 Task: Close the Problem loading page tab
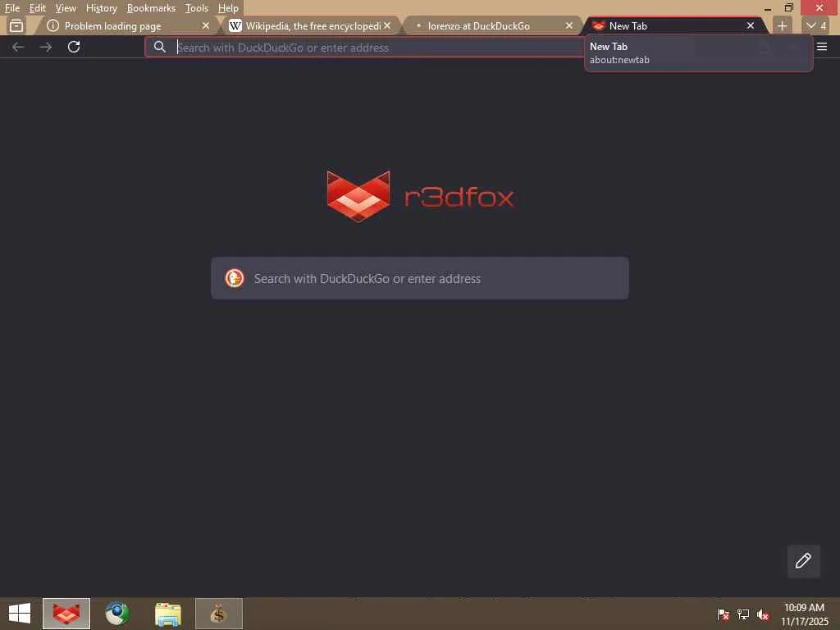coord(206,25)
